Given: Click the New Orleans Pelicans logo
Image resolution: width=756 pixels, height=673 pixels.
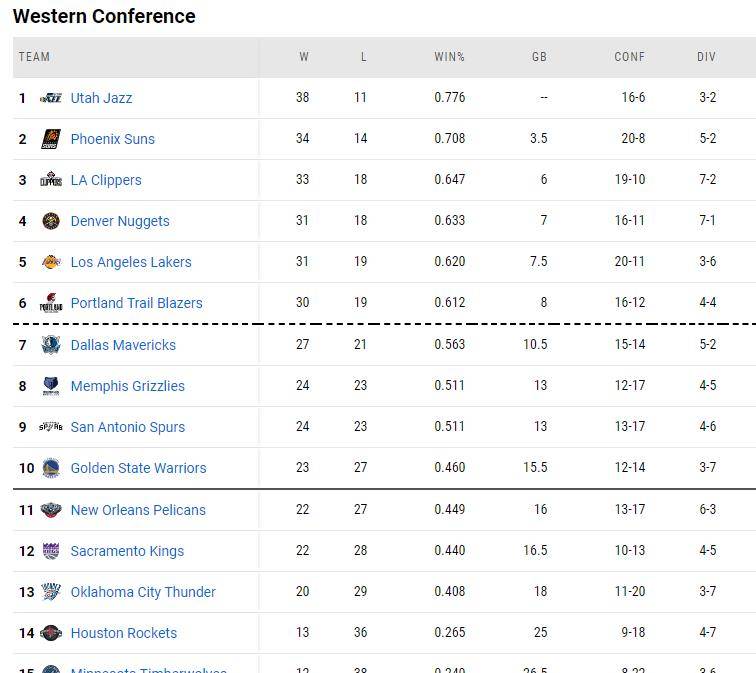Looking at the screenshot, I should (x=51, y=510).
